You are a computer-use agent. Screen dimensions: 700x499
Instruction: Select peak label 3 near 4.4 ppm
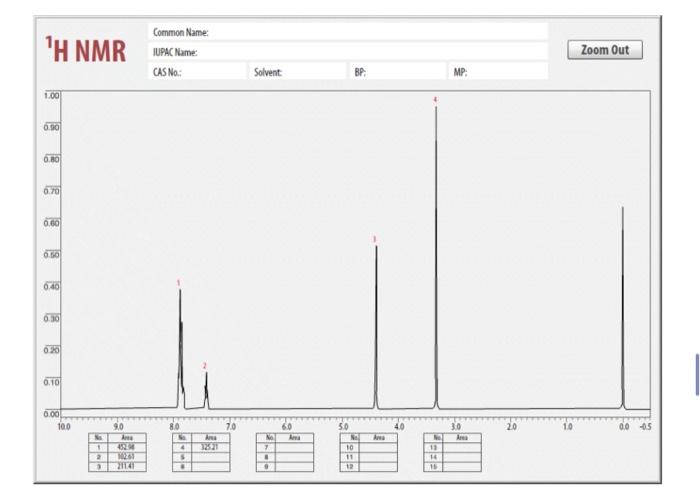(375, 240)
